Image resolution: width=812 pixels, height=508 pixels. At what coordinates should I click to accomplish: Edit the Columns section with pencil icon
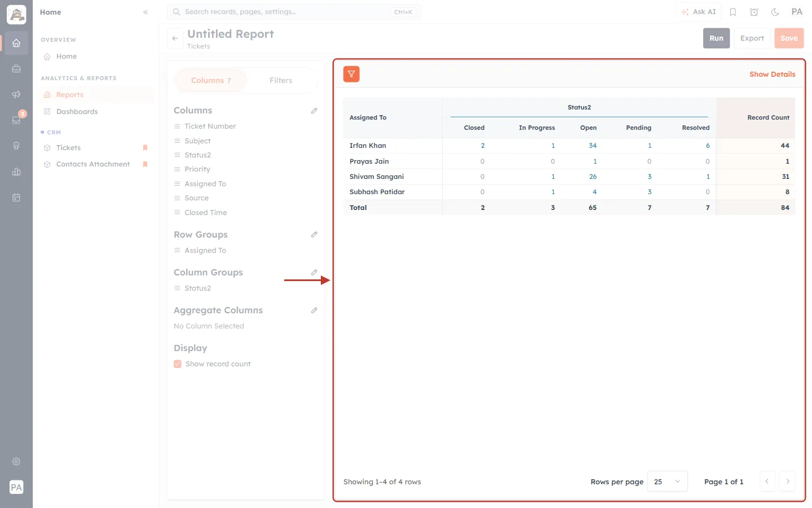click(314, 111)
